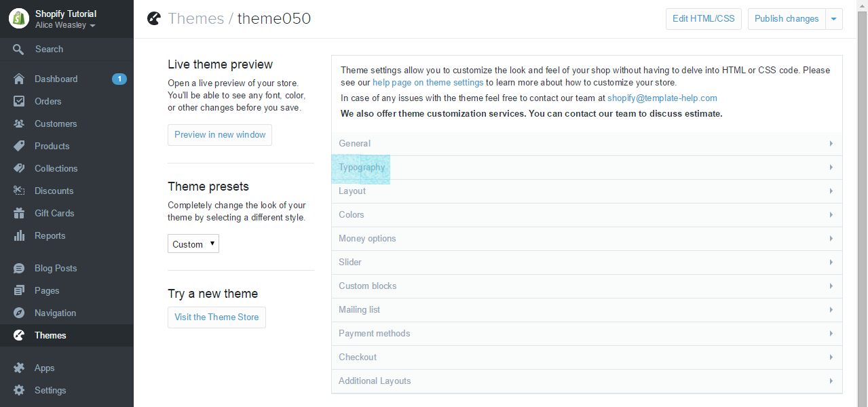Expand the Typography settings section
Screen dimensions: 868x407
pos(587,168)
